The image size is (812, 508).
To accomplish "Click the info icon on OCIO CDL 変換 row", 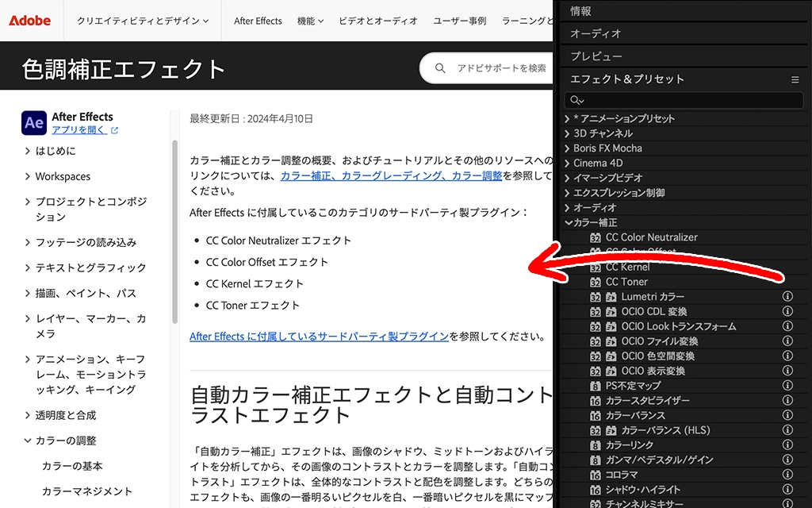I will (x=787, y=311).
